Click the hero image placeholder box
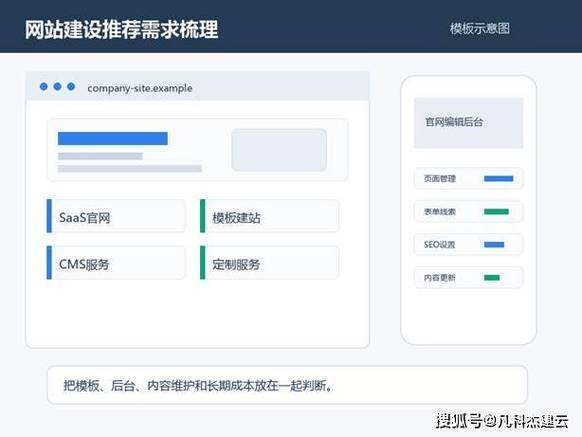Screen dimensions: 582x437 coord(279,150)
